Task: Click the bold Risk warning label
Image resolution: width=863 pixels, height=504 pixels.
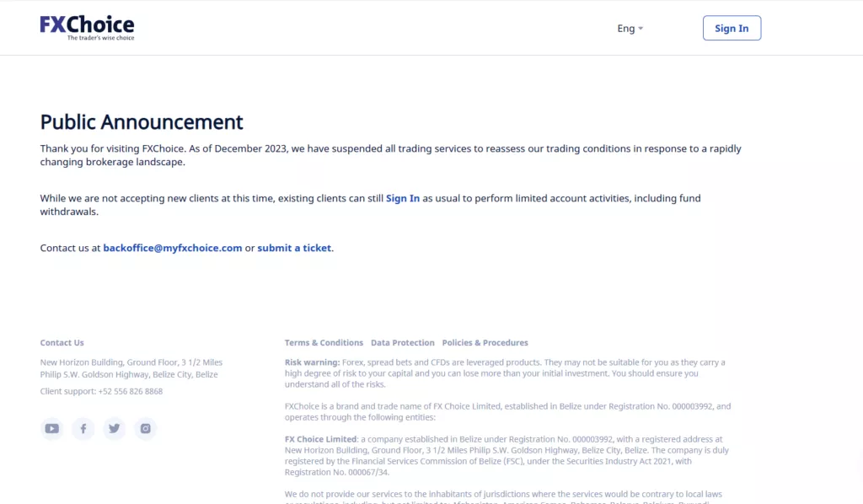Action: pyautogui.click(x=312, y=362)
